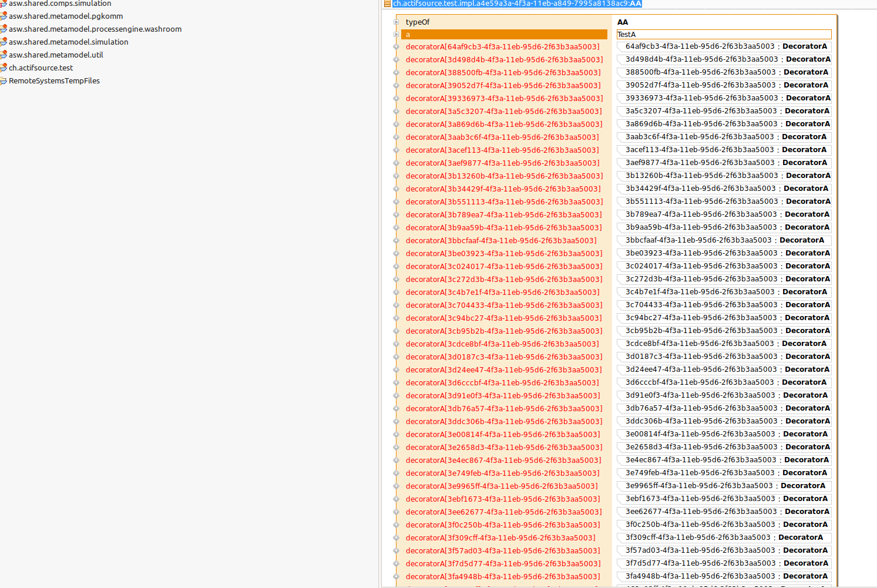Expand the typeOf row arrow
The image size is (877, 588).
(395, 22)
